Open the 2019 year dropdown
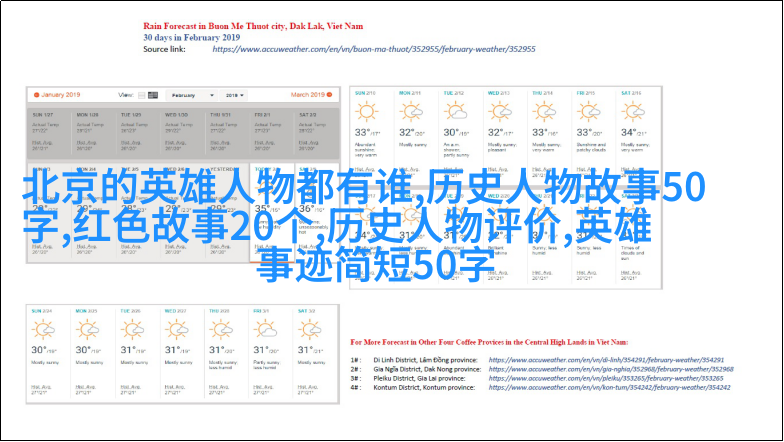Screen dimensions: 784x442 click(x=234, y=95)
